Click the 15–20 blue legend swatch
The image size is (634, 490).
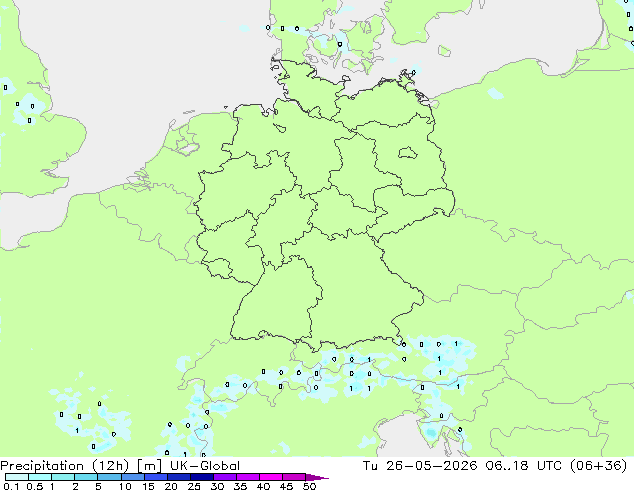pyautogui.click(x=155, y=477)
